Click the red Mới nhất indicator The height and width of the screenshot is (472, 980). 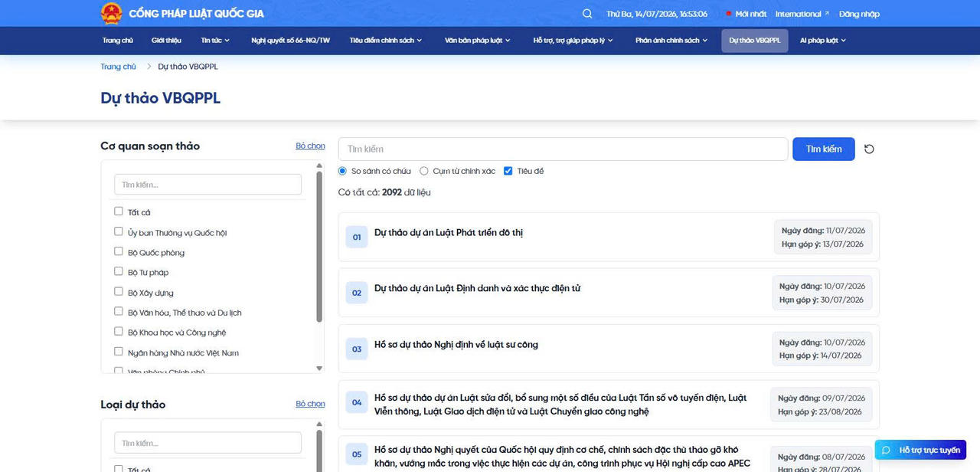point(729,14)
